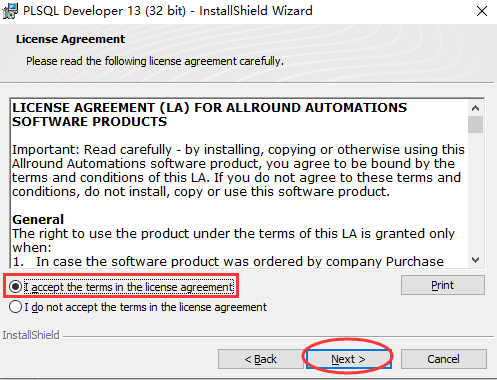Click the empty scrollbar track below the thumb
This screenshot has height=380, width=497.
[x=476, y=193]
